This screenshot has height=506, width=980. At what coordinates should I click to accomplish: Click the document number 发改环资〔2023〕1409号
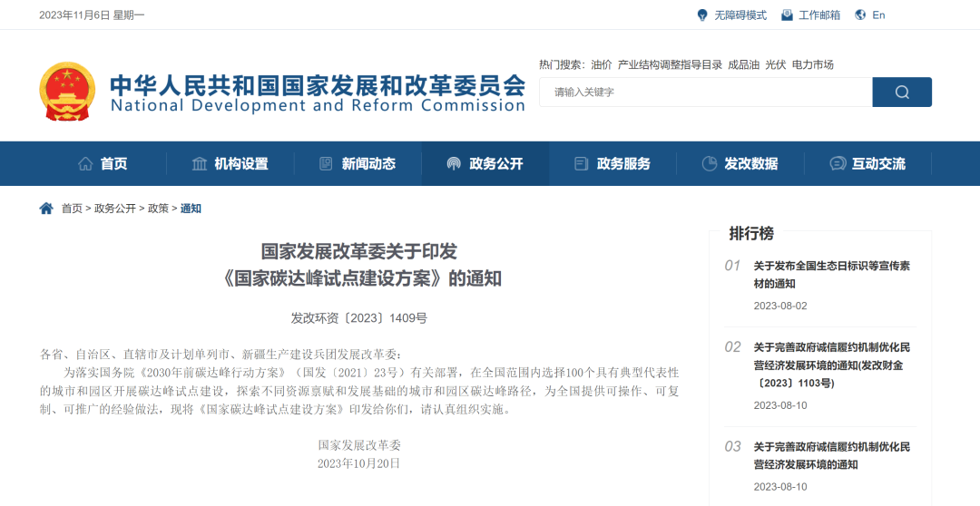pos(358,318)
